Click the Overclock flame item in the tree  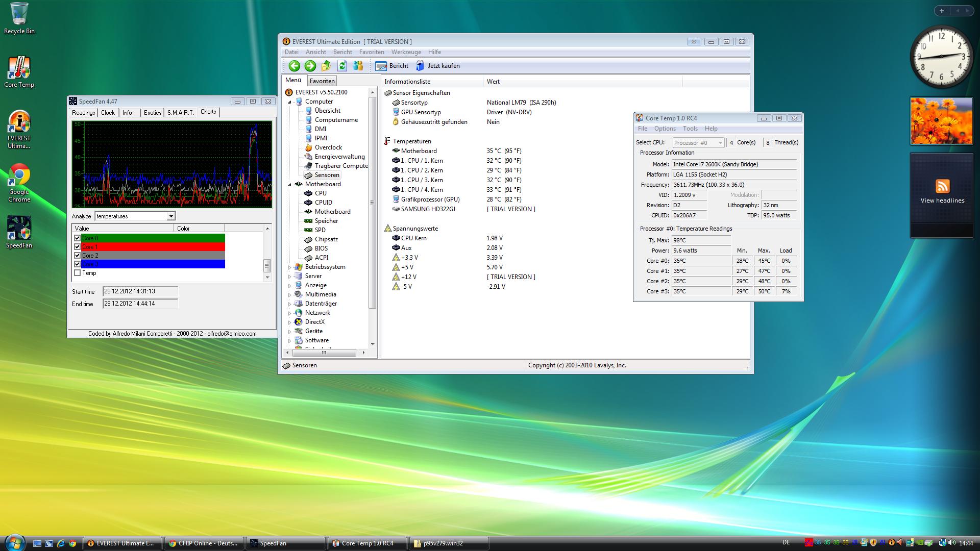(328, 147)
